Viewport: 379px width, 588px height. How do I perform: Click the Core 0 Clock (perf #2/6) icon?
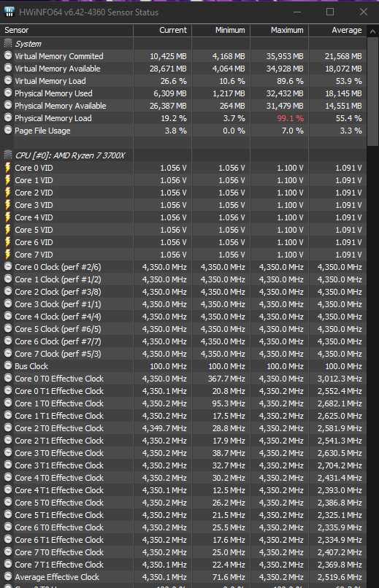click(x=8, y=266)
